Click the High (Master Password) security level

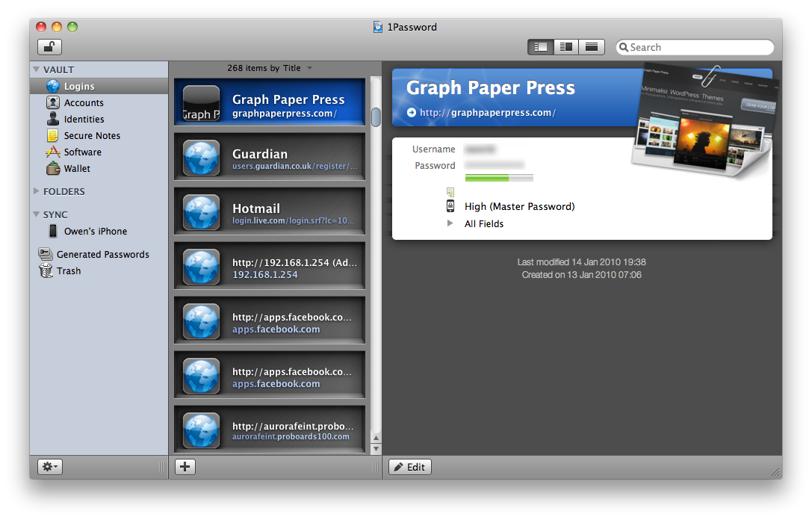click(519, 207)
